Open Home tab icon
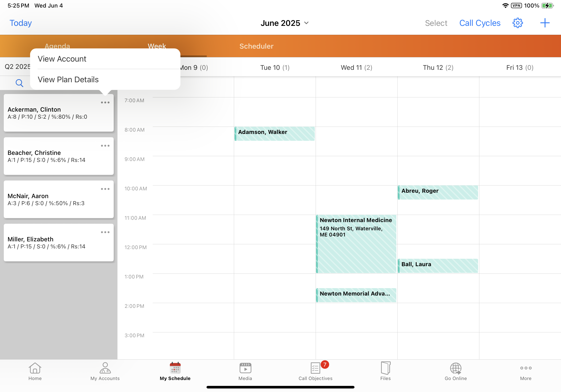 [x=35, y=371]
